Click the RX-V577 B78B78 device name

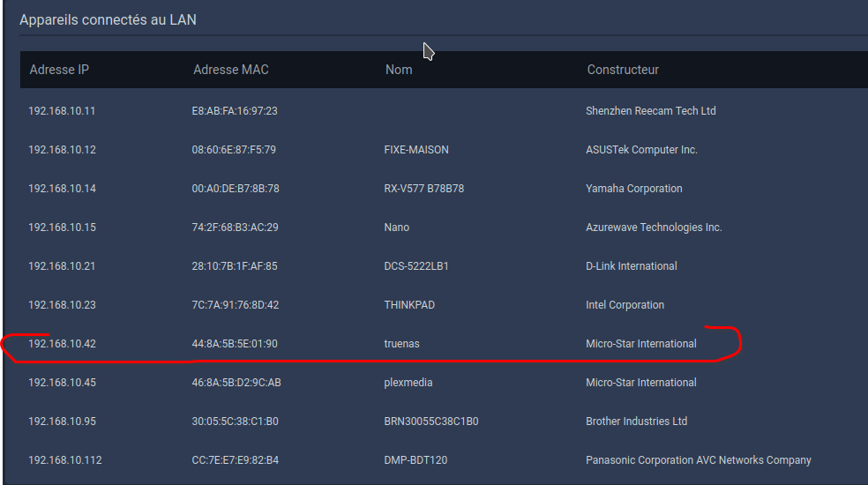click(424, 188)
